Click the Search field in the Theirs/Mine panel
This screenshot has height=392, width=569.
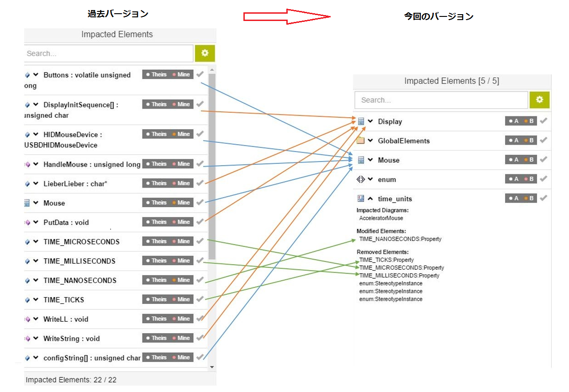click(108, 53)
